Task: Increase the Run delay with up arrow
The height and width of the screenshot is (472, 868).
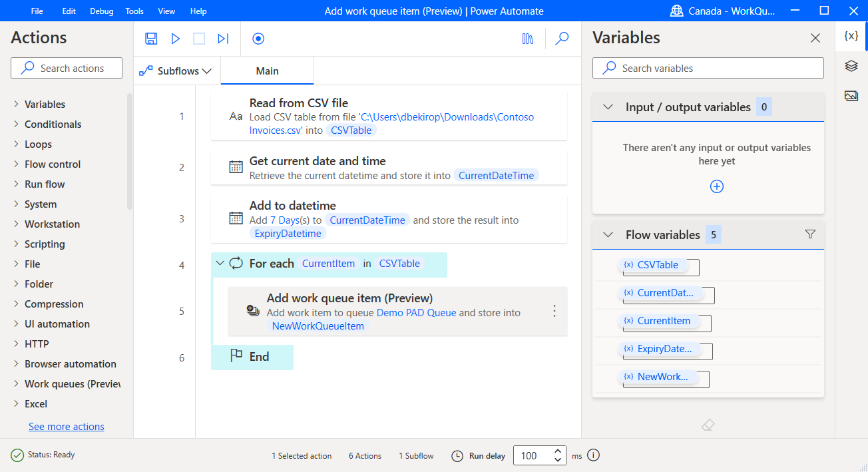Action: click(558, 451)
